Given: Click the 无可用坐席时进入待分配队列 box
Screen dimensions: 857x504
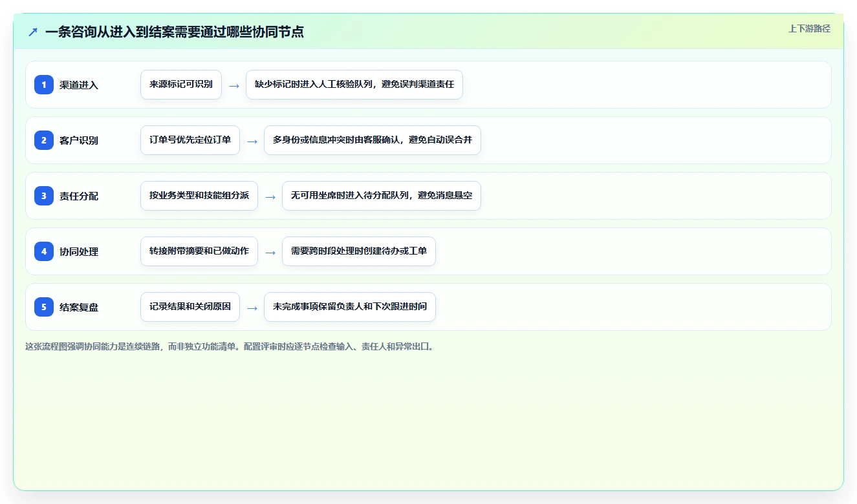Looking at the screenshot, I should pos(382,196).
